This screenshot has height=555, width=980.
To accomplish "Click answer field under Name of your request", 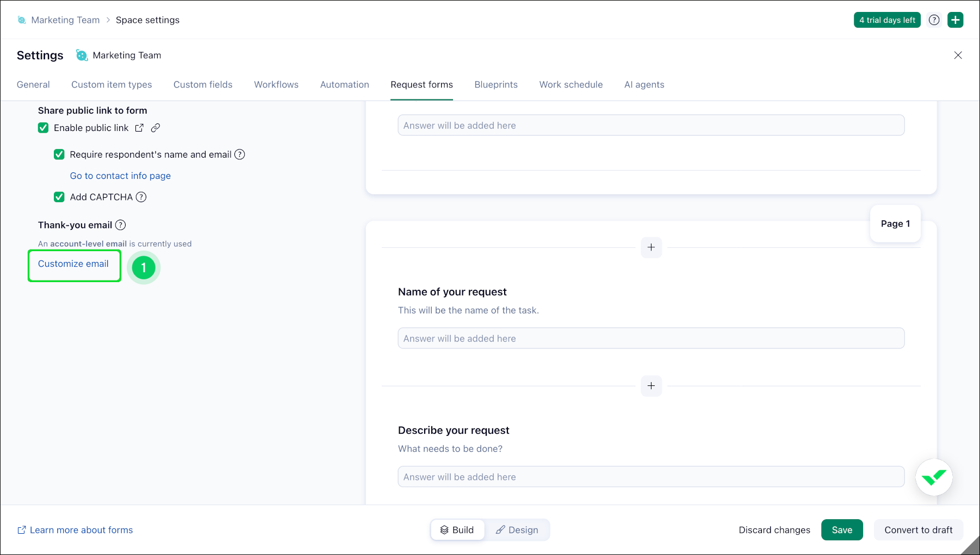I will tap(651, 338).
